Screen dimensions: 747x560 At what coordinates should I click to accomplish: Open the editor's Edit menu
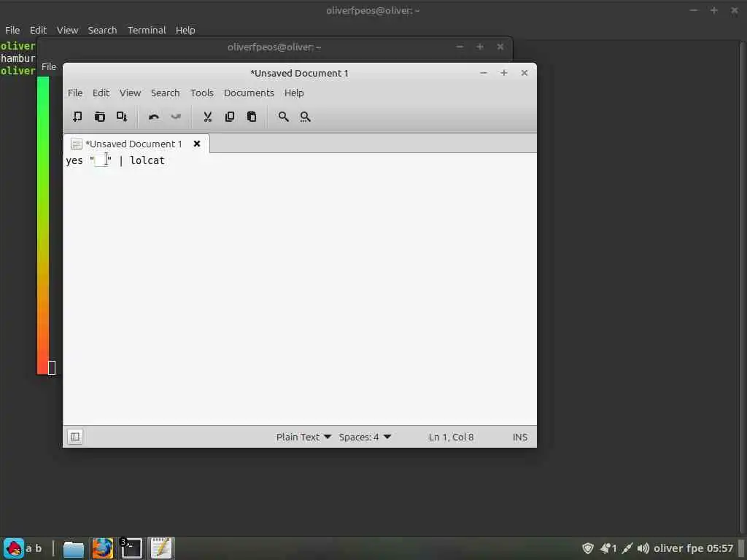point(101,93)
